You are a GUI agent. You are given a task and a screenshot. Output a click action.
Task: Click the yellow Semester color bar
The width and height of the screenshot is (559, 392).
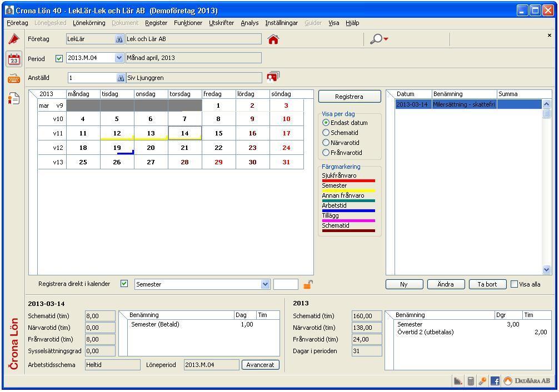click(348, 190)
